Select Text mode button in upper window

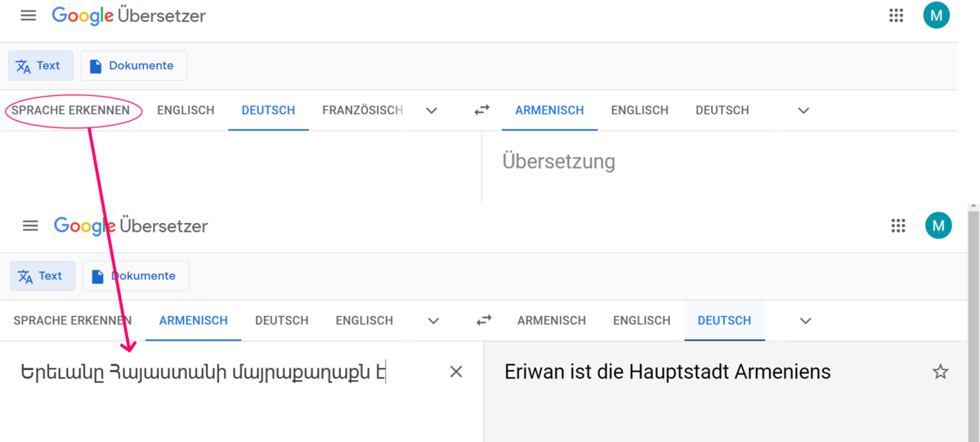click(x=41, y=65)
